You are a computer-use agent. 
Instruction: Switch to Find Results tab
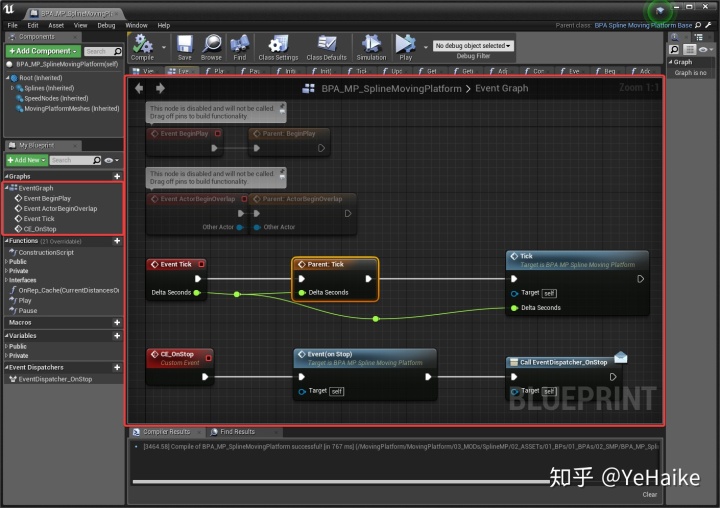[x=237, y=432]
